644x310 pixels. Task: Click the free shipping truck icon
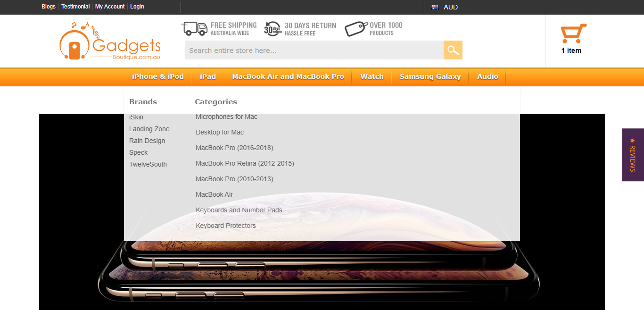[196, 29]
